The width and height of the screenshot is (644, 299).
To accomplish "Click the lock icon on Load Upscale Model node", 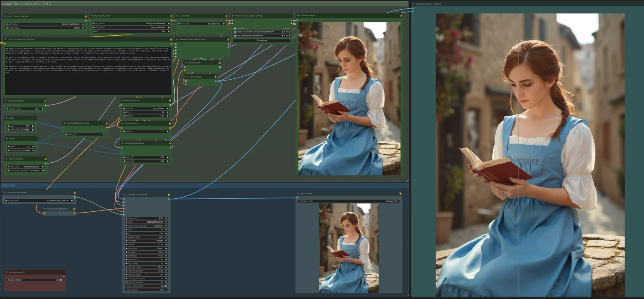I will (x=74, y=193).
